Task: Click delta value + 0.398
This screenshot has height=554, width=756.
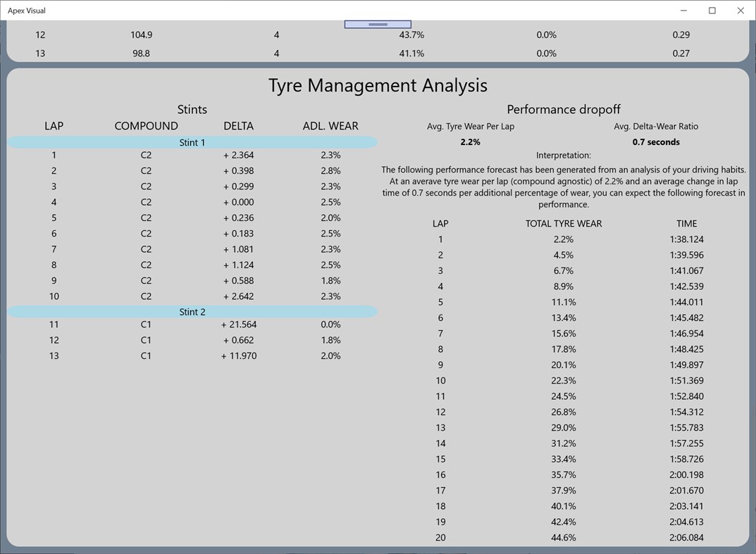Action: coord(239,170)
